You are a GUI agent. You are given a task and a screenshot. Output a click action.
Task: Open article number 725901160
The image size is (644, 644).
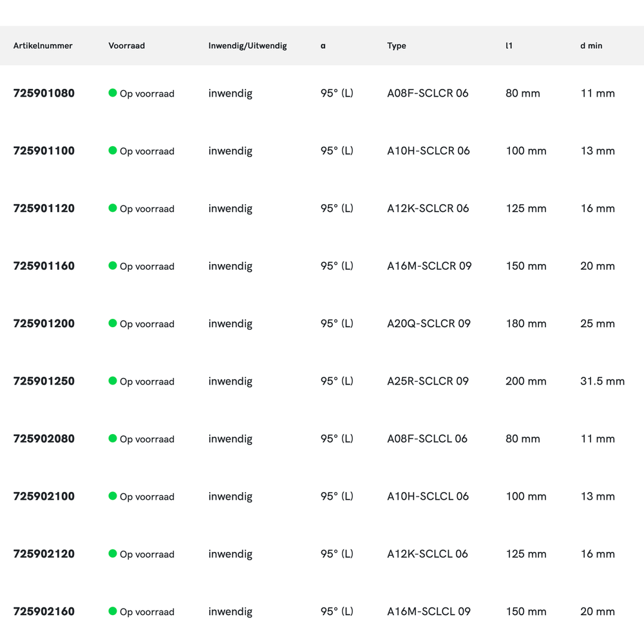(x=44, y=266)
